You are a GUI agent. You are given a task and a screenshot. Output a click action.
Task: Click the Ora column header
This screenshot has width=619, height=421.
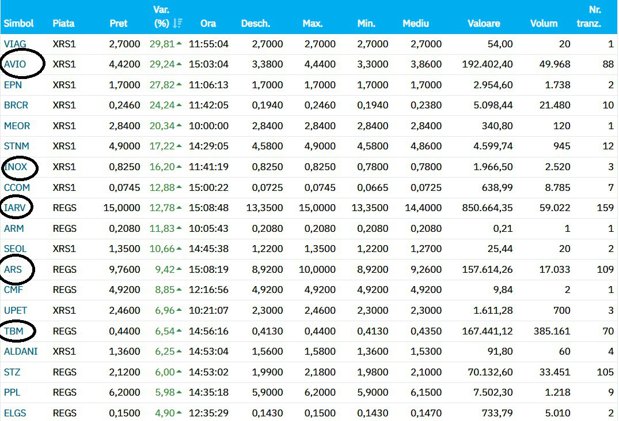click(x=208, y=23)
